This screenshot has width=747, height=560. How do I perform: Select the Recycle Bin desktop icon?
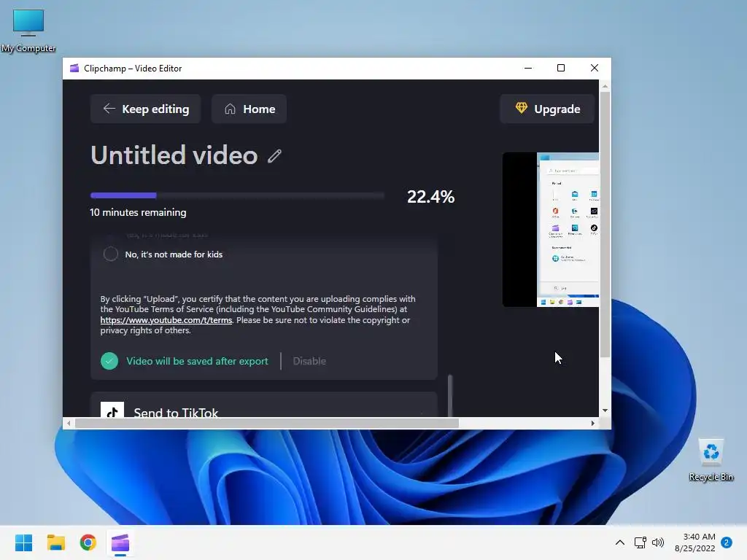pyautogui.click(x=711, y=460)
